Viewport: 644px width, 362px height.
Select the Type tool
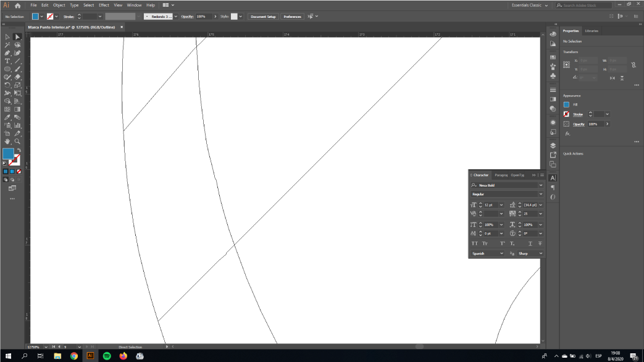7,61
